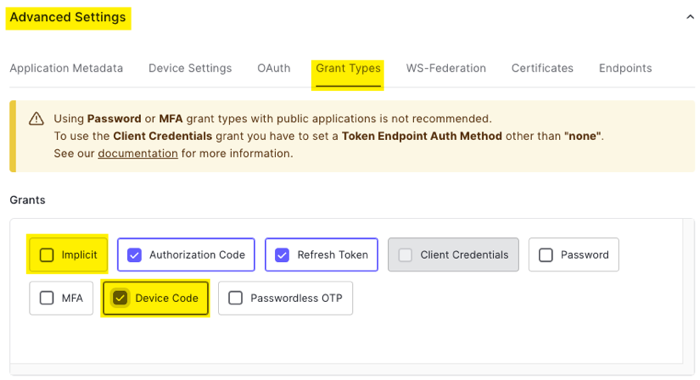Uncheck the Authorization Code grant
The width and height of the screenshot is (700, 380).
point(134,255)
